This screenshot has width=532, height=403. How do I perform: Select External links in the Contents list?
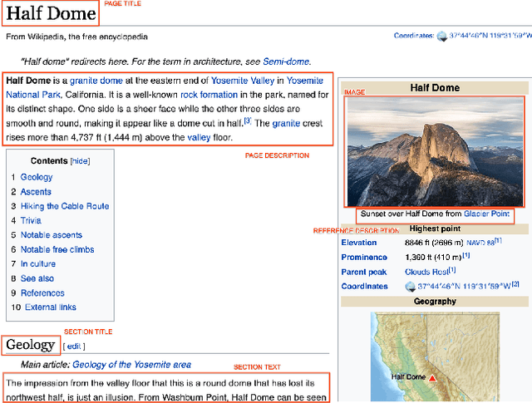coord(52,307)
